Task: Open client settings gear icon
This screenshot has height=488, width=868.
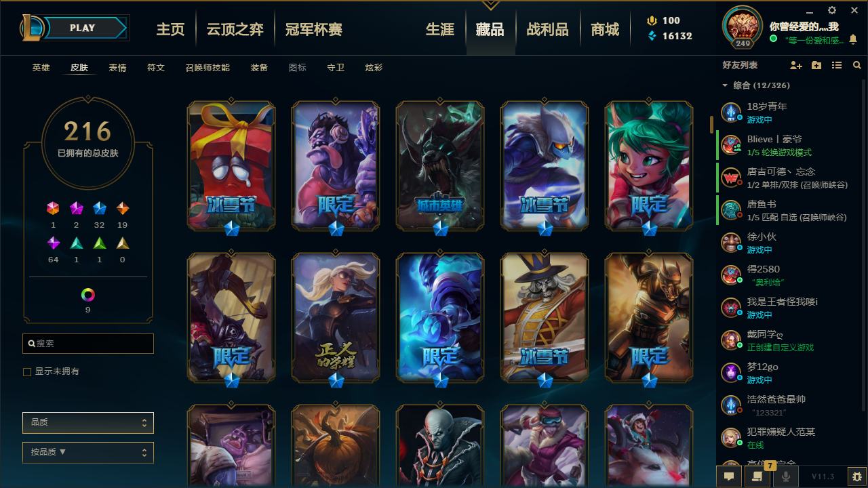Action: (832, 10)
